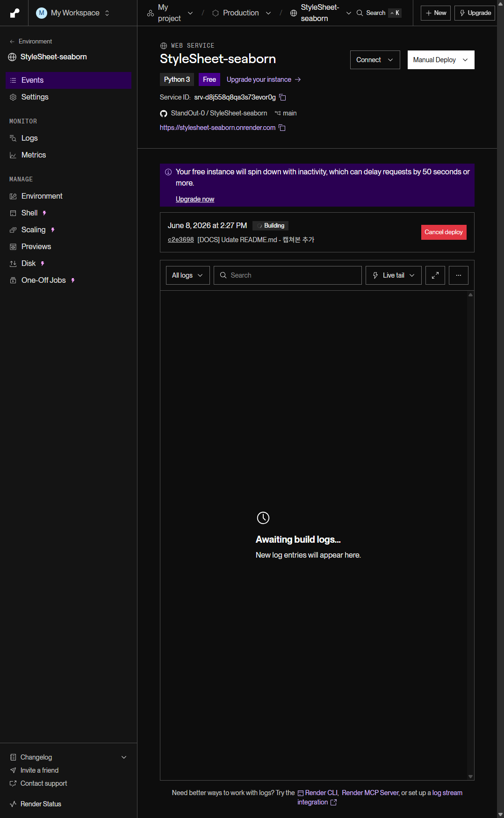This screenshot has width=504, height=818.
Task: Open the My Workspace switcher
Action: 73,13
